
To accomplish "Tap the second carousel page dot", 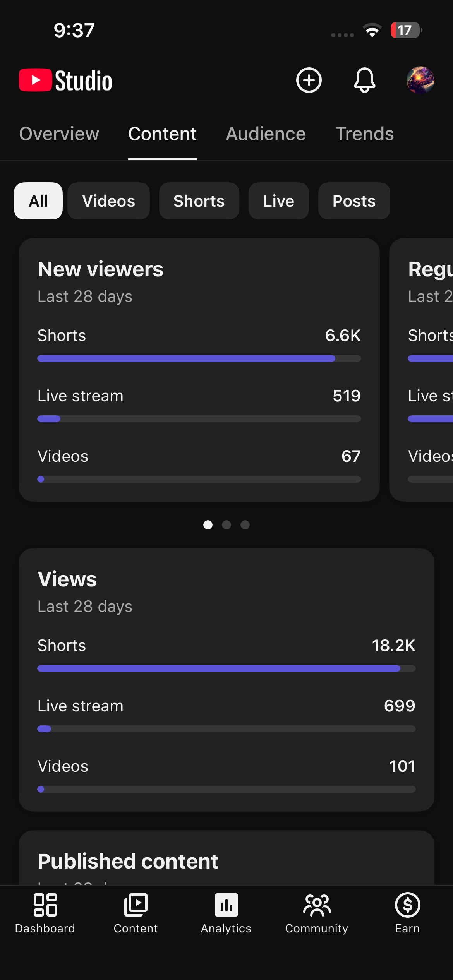I will coord(226,525).
